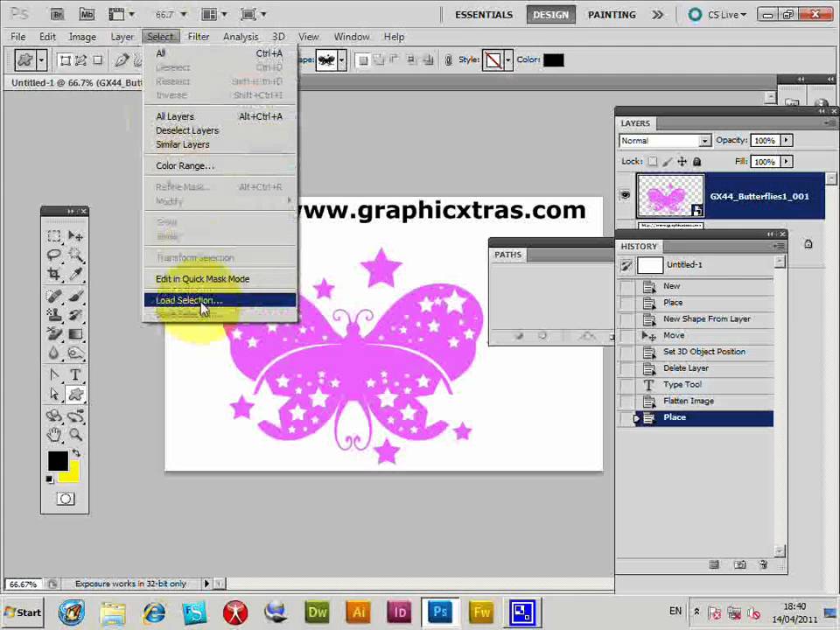
Task: Launch Adobe Bridge from application bar
Action: [x=57, y=14]
